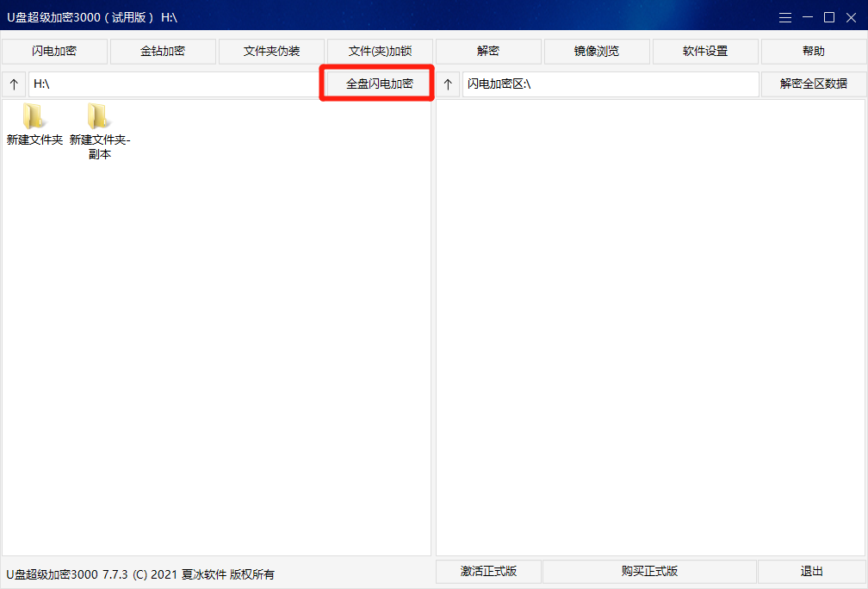The width and height of the screenshot is (868, 589).
Task: Open 金钻加密 diamond encryption
Action: pos(163,51)
